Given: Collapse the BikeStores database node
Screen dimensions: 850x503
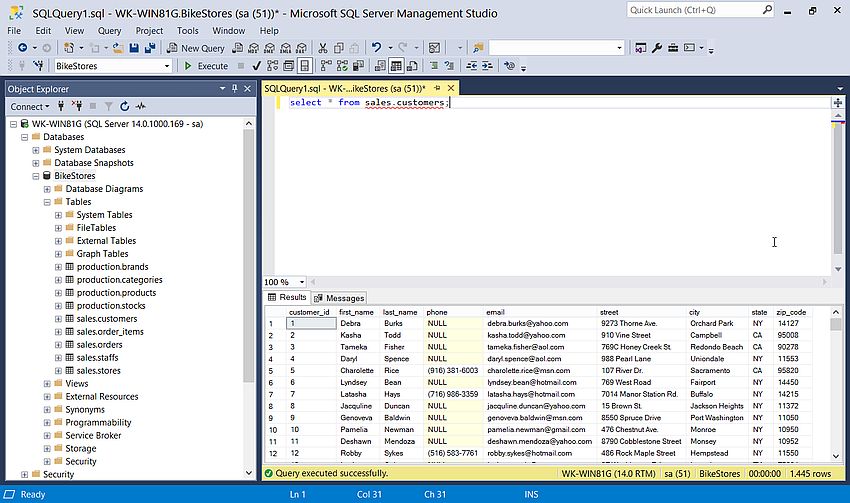Looking at the screenshot, I should pyautogui.click(x=36, y=176).
